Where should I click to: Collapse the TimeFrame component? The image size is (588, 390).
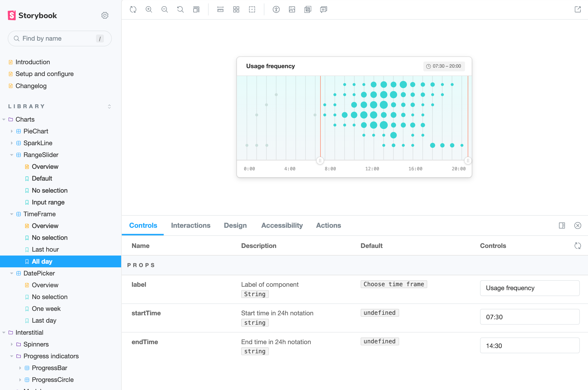[x=40, y=214]
